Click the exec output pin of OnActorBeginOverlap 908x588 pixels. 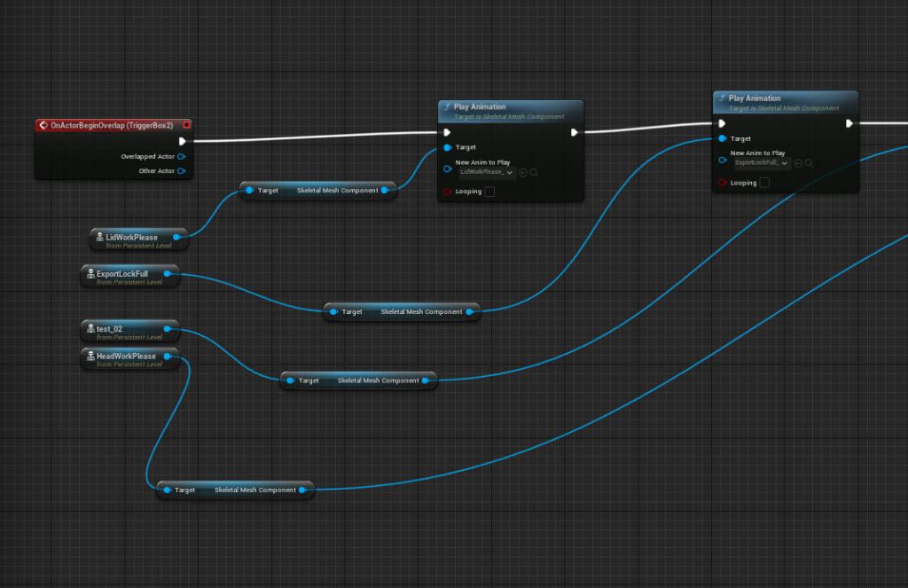pyautogui.click(x=182, y=141)
